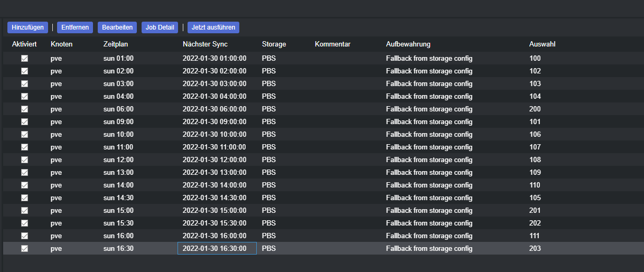The image size is (644, 272).
Task: Select the row with Auswahl 200
Action: [x=323, y=109]
